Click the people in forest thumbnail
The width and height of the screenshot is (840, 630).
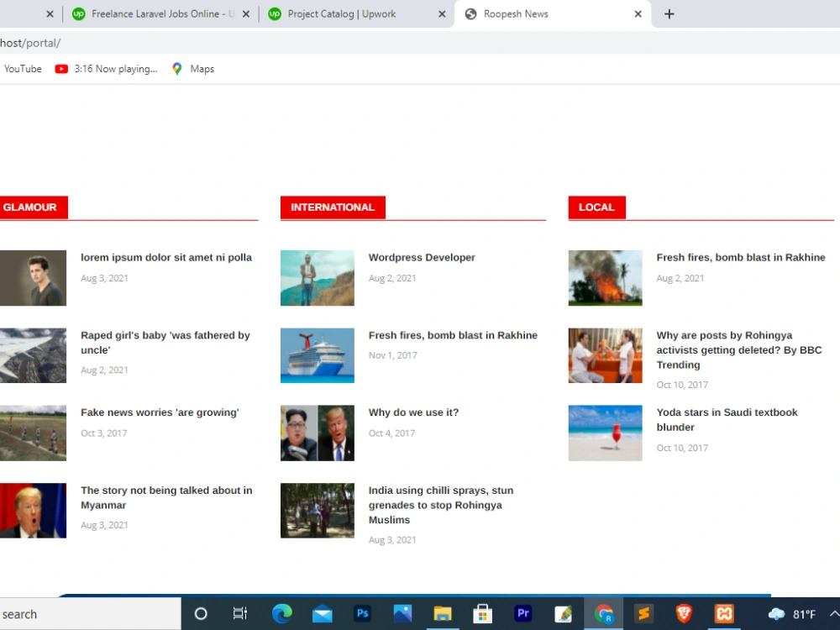pos(318,511)
